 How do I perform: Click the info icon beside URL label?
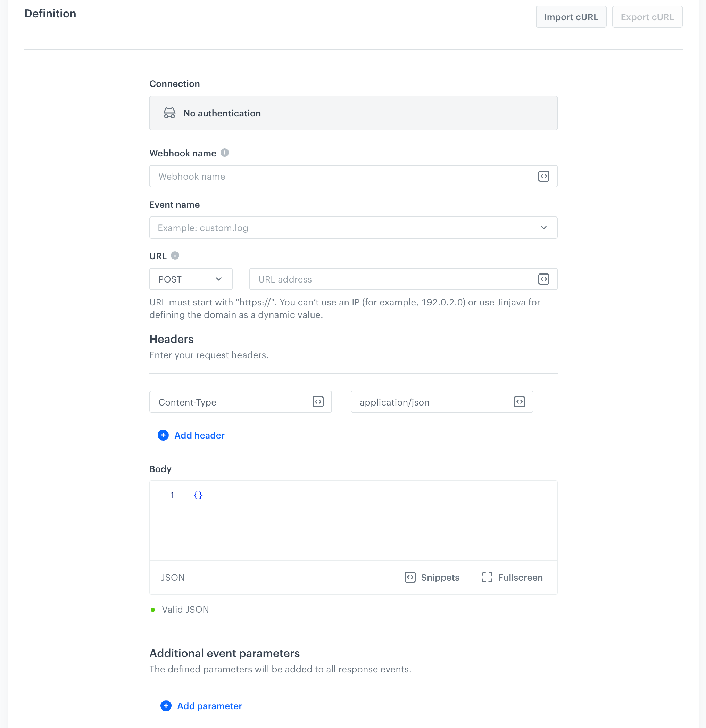(x=175, y=255)
